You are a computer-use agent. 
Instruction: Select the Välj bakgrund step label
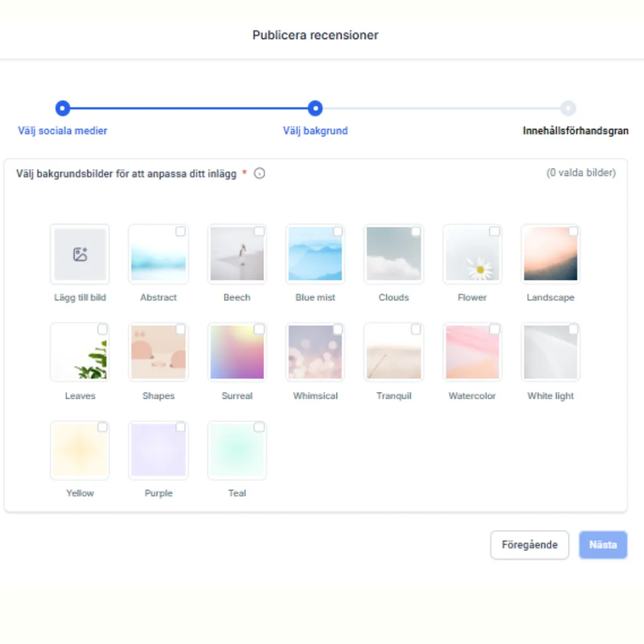click(316, 131)
